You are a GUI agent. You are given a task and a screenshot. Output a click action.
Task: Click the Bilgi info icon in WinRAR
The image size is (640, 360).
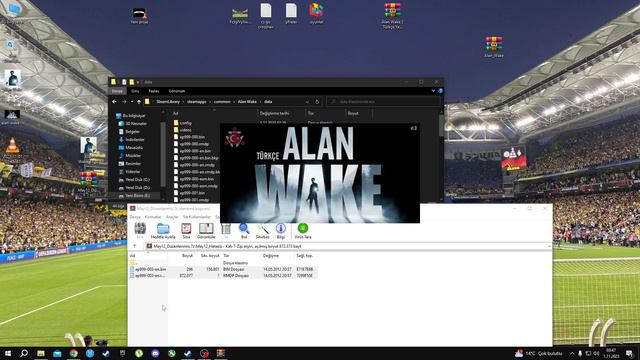click(x=280, y=231)
